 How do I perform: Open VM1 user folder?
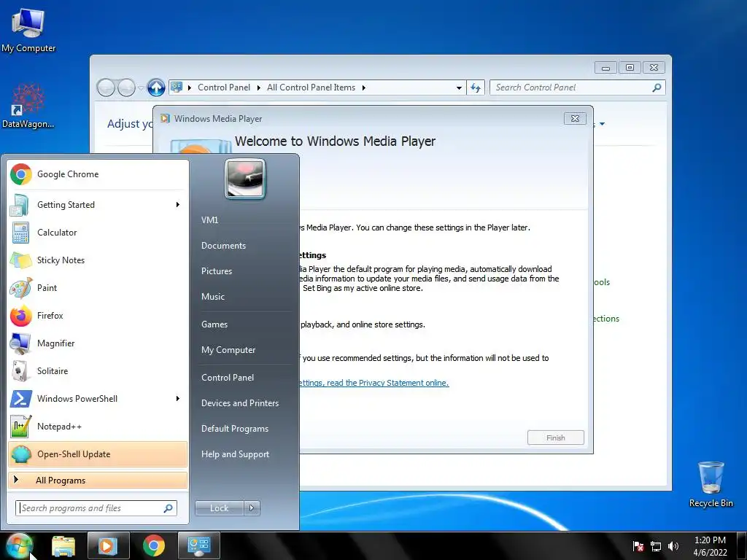point(209,220)
